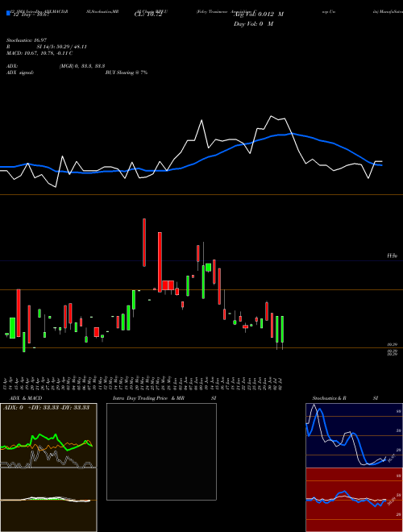Image resolution: width=403 pixels, height=532 pixels.
Task: Click the 'Avg Vol: 0.012 M' value
Action: [259, 15]
